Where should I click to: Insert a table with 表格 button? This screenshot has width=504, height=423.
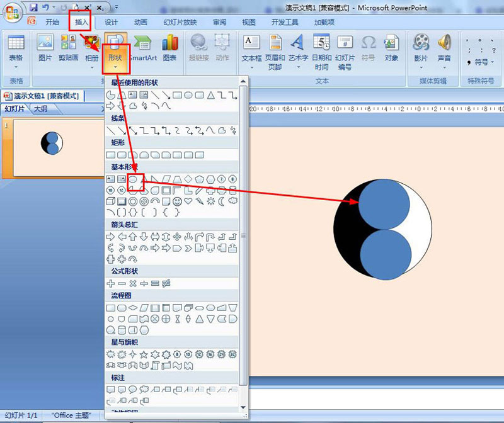click(16, 52)
